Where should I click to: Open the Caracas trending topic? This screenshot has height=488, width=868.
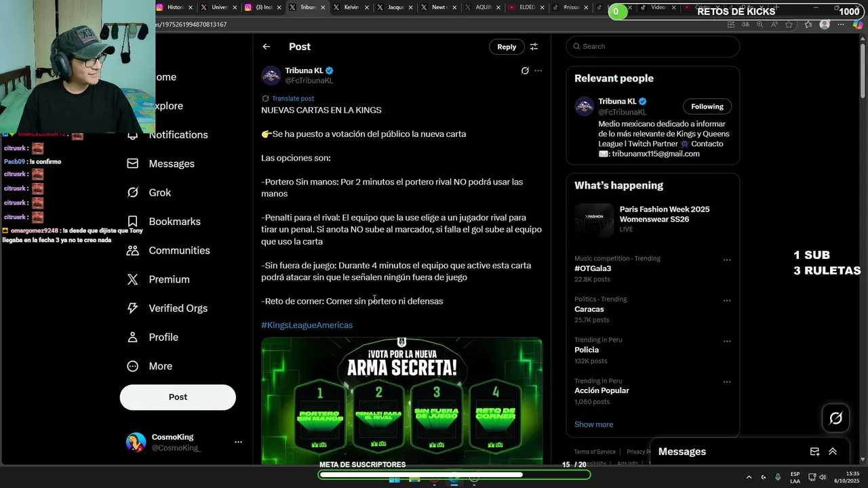[x=589, y=309]
